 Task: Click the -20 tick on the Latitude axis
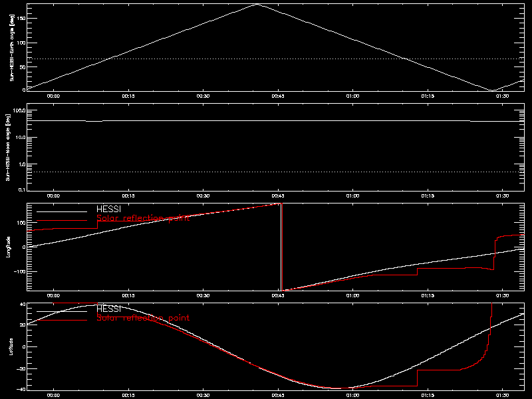click(x=21, y=368)
